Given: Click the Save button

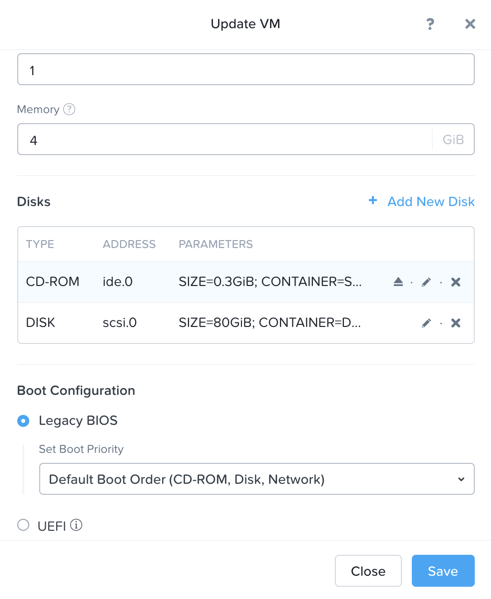Looking at the screenshot, I should pyautogui.click(x=443, y=571).
